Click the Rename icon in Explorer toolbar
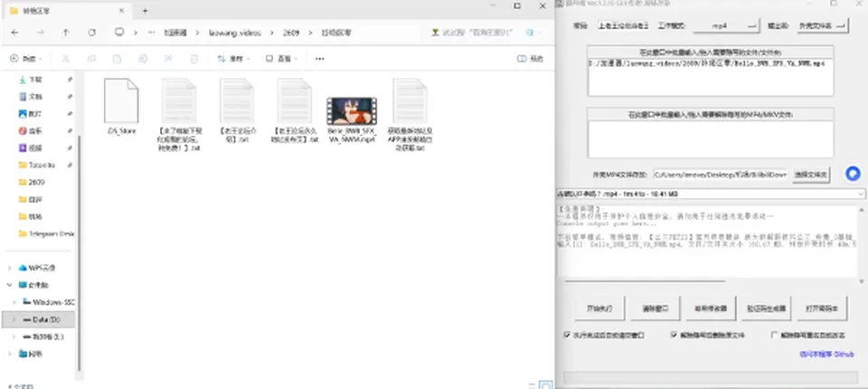 pyautogui.click(x=143, y=58)
